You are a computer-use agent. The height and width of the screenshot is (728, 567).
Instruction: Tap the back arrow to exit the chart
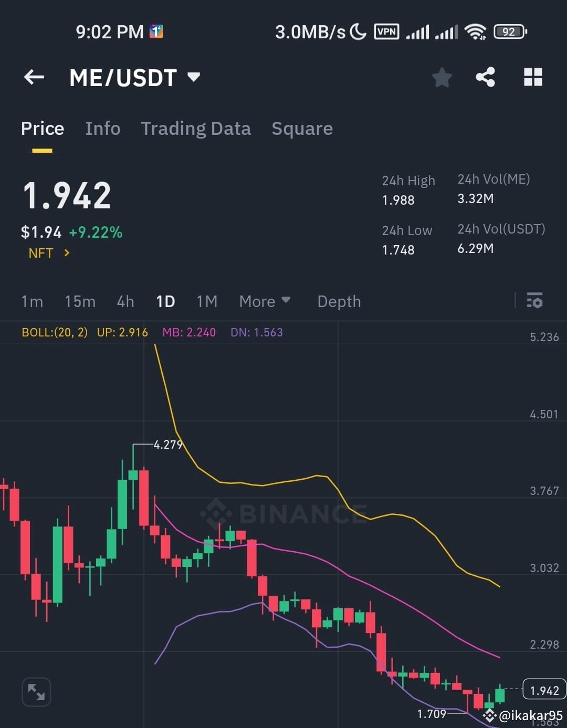pos(34,77)
